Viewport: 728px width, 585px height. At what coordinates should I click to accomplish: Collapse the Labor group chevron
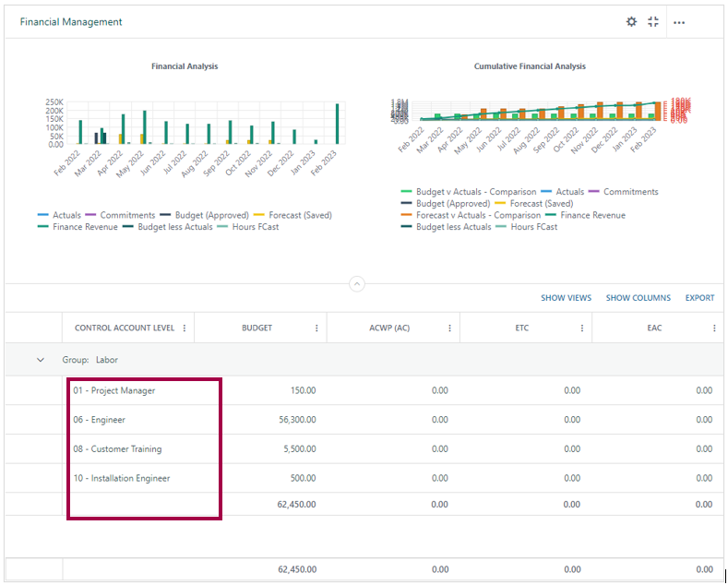click(41, 360)
